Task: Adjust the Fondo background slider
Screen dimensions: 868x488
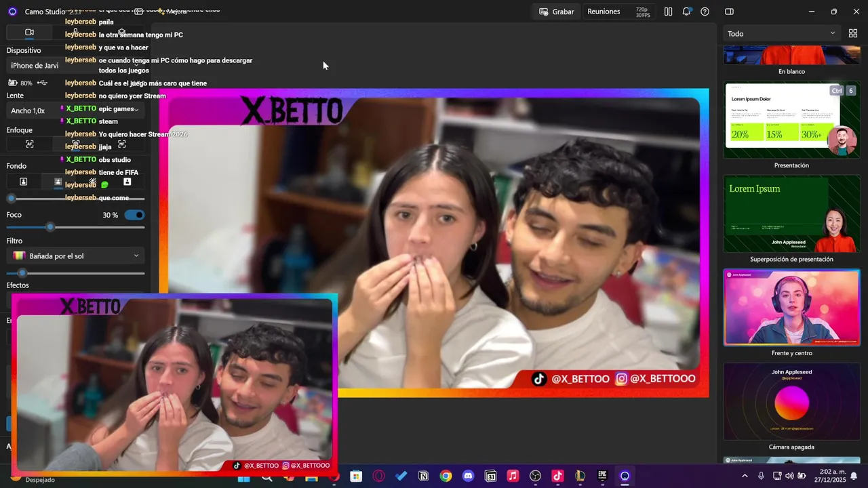Action: [75, 199]
